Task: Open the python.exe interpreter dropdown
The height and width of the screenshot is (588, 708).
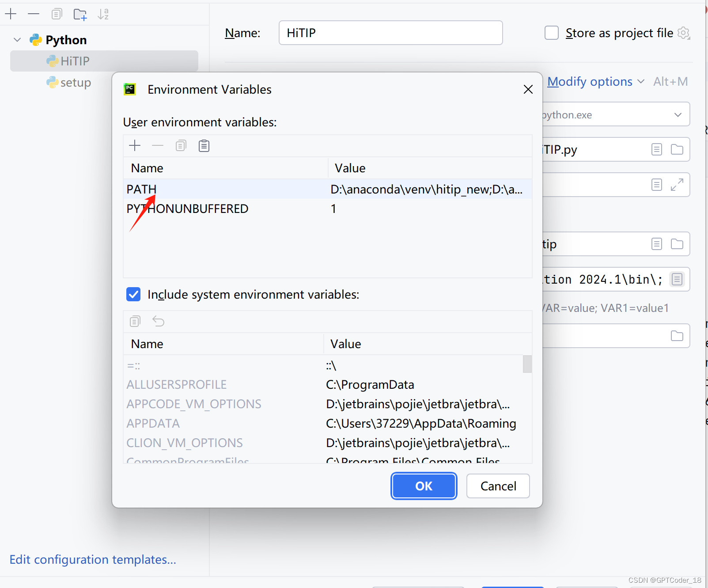Action: point(678,114)
